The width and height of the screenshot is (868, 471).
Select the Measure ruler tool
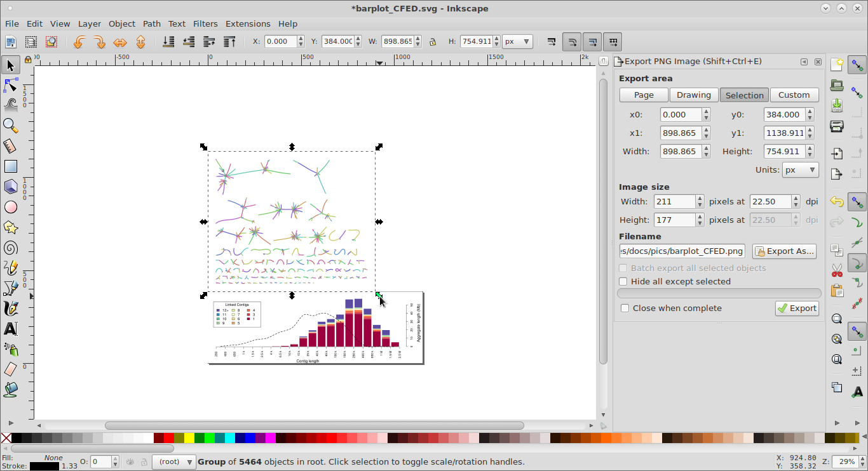pos(11,146)
